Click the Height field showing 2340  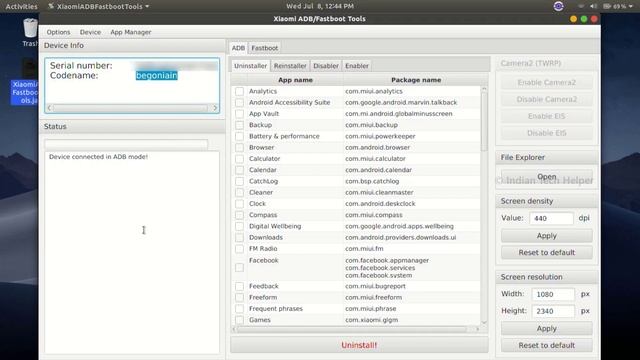click(x=553, y=311)
